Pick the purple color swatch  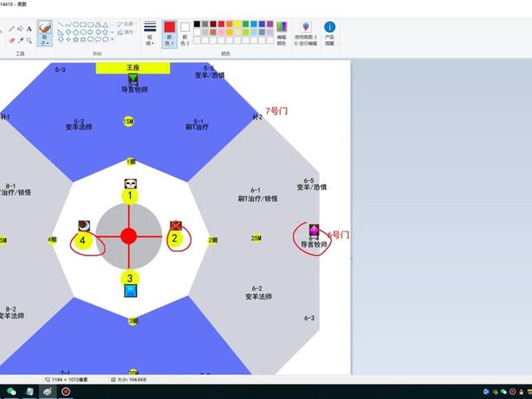pyautogui.click(x=270, y=24)
